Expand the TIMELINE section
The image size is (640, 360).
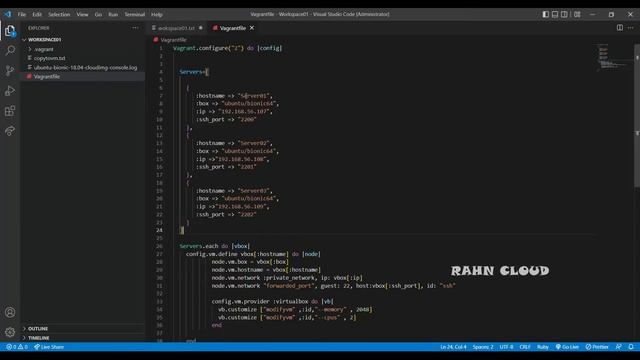point(83,338)
